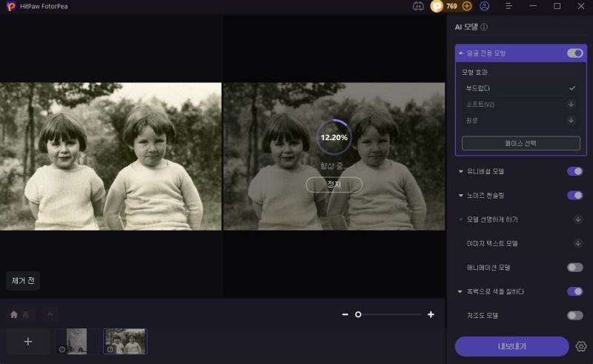Click the 페이스 선택 button
The height and width of the screenshot is (364, 593).
coord(520,143)
